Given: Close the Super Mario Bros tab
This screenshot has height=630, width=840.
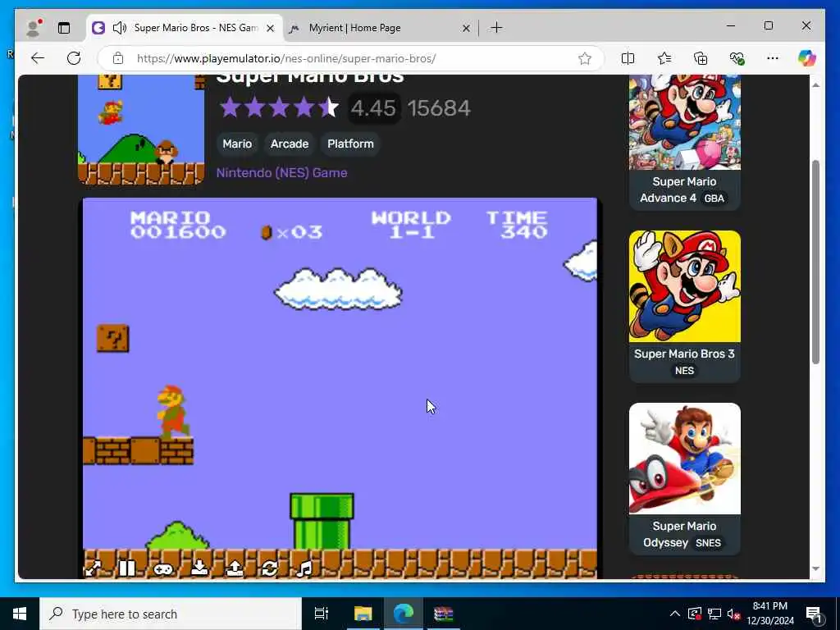Looking at the screenshot, I should 271,28.
